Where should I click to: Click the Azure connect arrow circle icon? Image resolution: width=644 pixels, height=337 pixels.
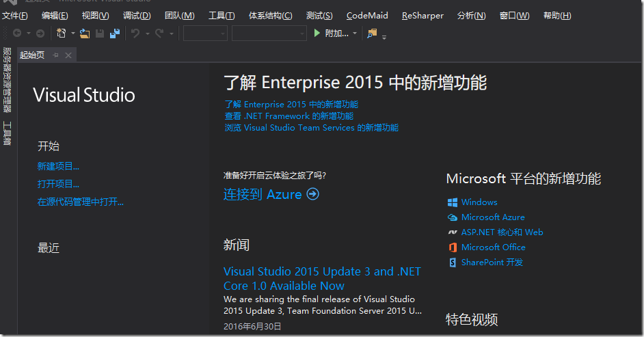tap(313, 194)
